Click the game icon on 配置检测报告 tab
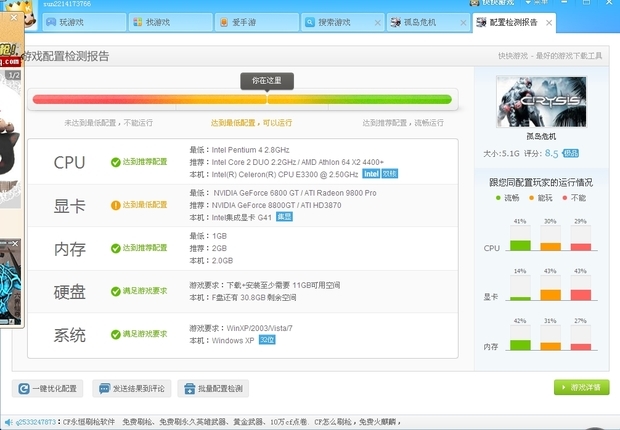Viewport: 620px width, 430px height. 481,22
